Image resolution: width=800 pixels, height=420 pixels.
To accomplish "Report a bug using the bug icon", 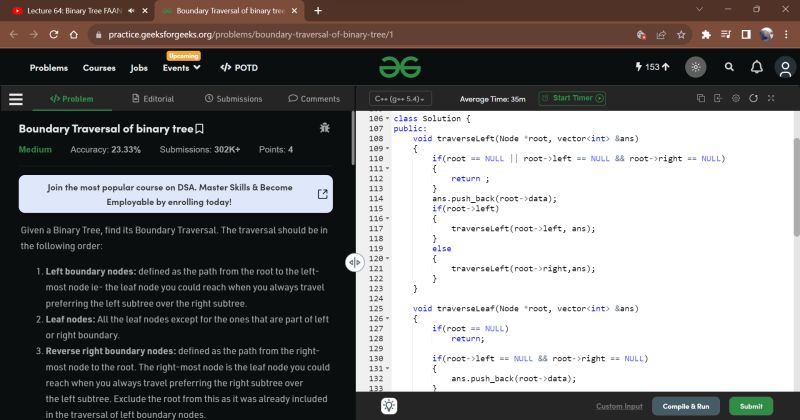I will tap(324, 128).
